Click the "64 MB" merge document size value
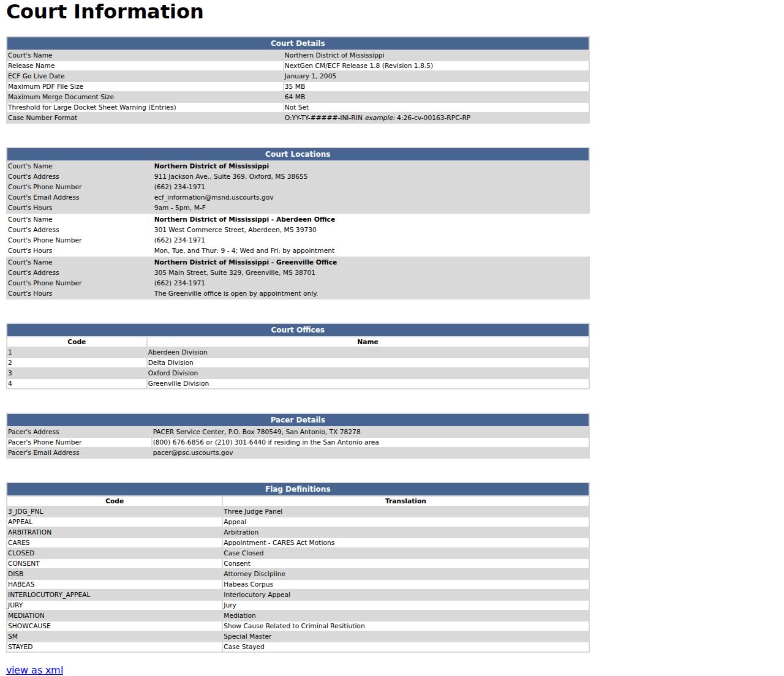784x676 pixels. pyautogui.click(x=295, y=97)
